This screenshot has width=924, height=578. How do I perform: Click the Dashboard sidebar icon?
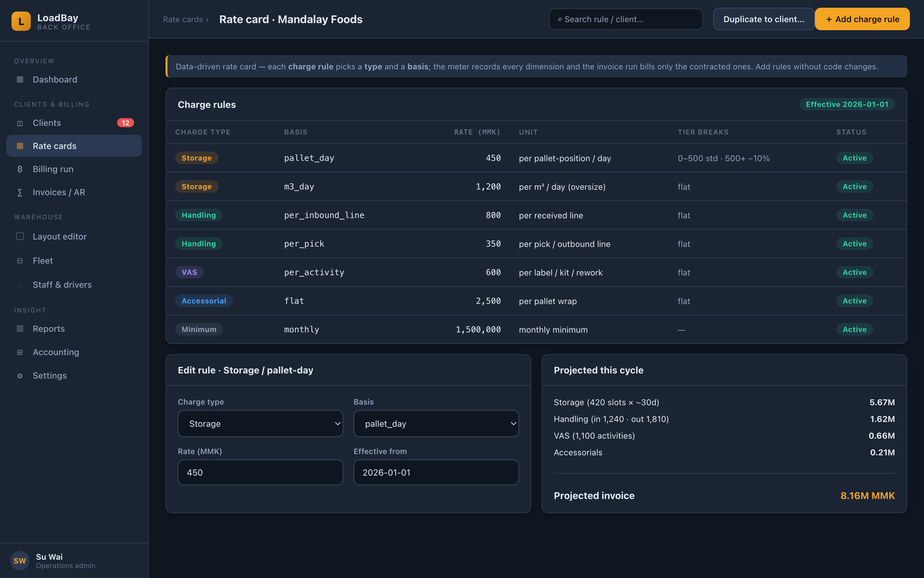coord(20,80)
